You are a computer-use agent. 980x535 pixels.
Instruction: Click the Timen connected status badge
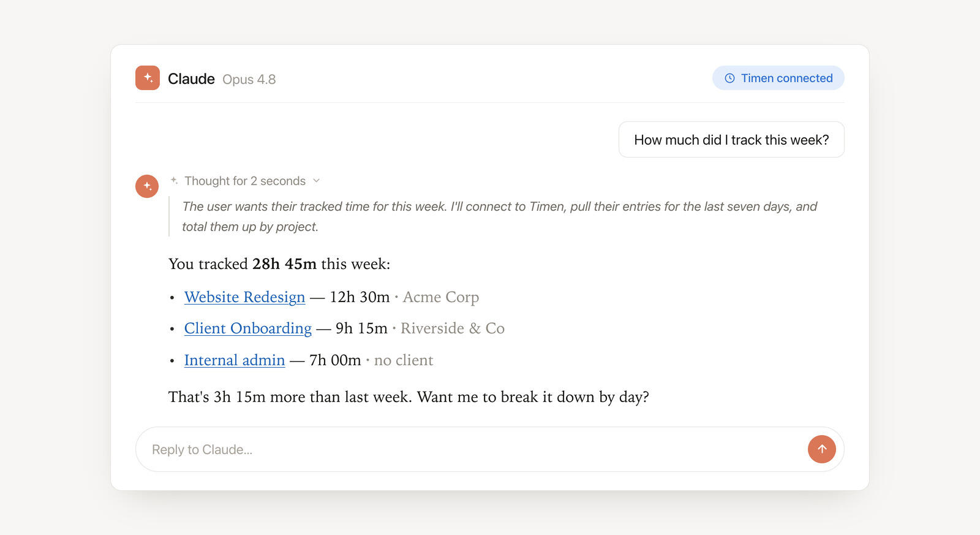pyautogui.click(x=778, y=78)
